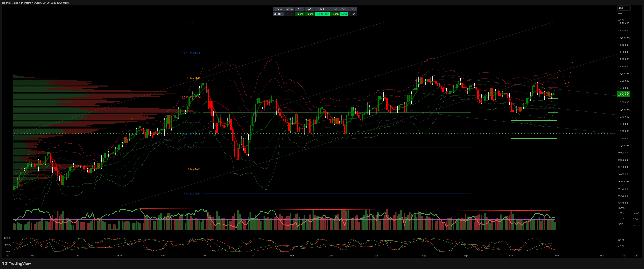This screenshot has height=269, width=644.
Task: Click the Trade header cell
Action: tap(352, 9)
